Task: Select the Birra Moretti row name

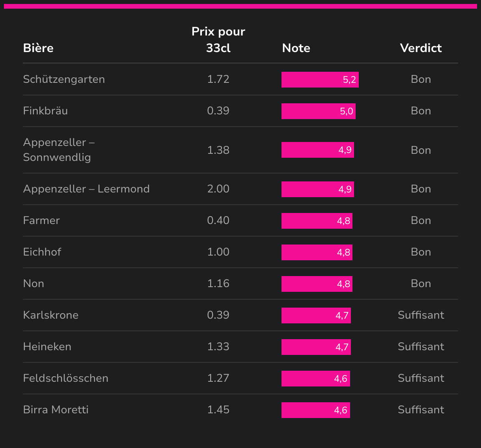Action: click(56, 410)
